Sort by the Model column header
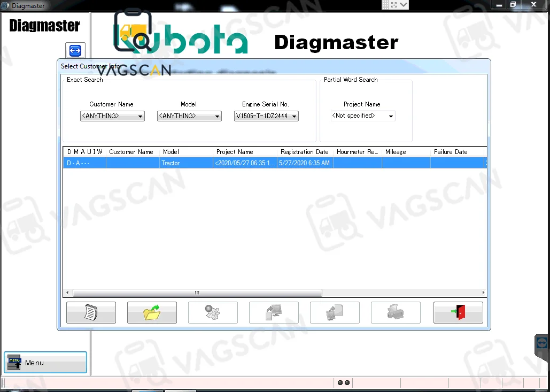550x392 pixels. (x=186, y=151)
